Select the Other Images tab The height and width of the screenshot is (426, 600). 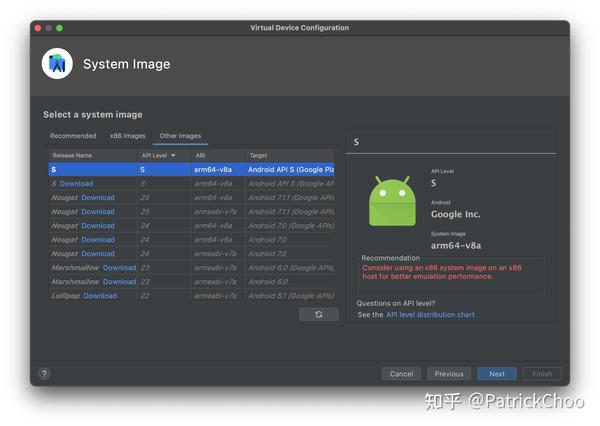point(180,135)
